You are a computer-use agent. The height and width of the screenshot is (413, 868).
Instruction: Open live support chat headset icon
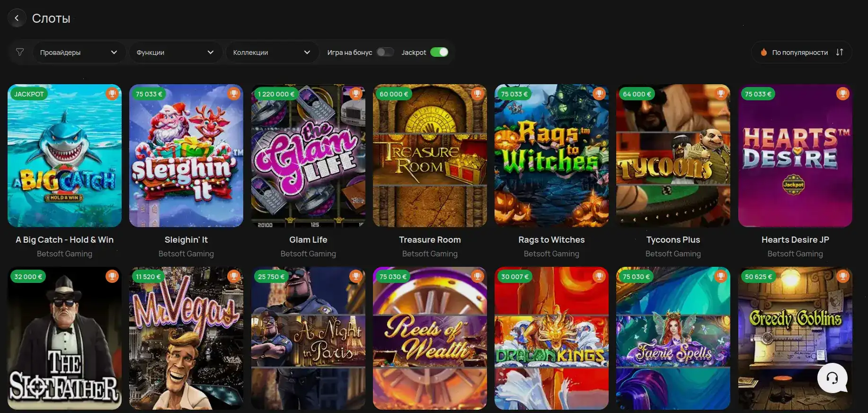[x=832, y=378]
